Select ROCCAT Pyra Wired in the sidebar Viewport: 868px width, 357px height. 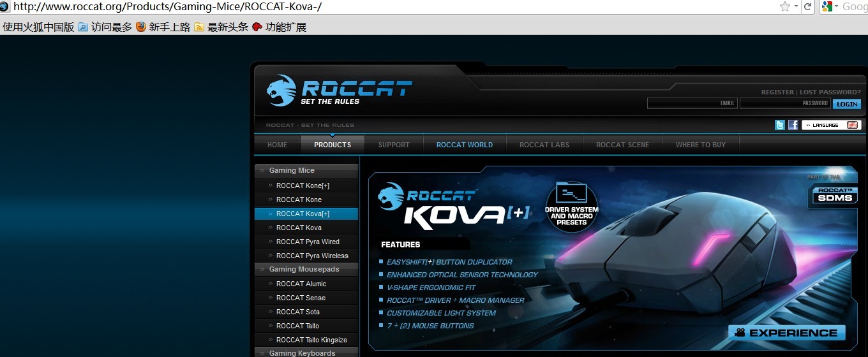coord(306,242)
